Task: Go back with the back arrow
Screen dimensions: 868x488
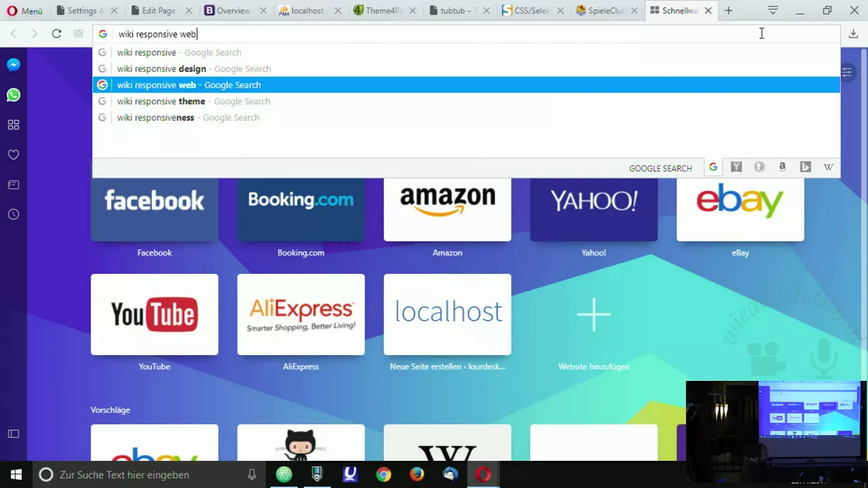Action: point(14,34)
